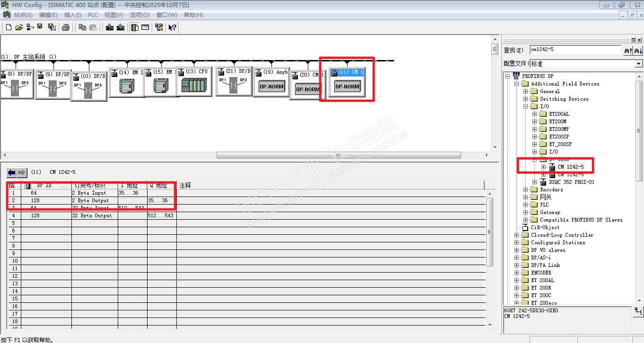The image size is (644, 343).
Task: Select the (14) EM slave station icon
Action: pyautogui.click(x=127, y=82)
